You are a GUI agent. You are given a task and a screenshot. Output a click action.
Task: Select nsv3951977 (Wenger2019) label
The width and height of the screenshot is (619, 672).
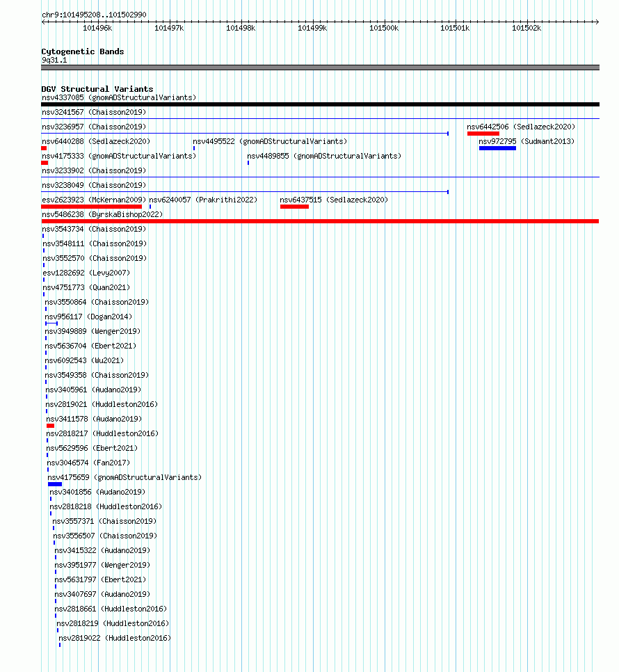point(102,564)
